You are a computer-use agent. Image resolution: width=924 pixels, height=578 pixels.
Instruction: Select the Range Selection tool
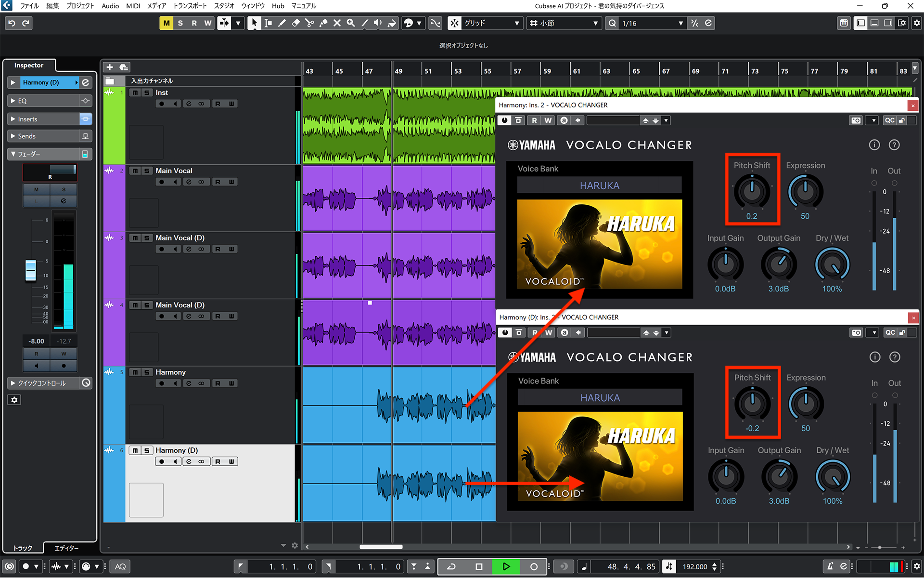[x=268, y=23]
